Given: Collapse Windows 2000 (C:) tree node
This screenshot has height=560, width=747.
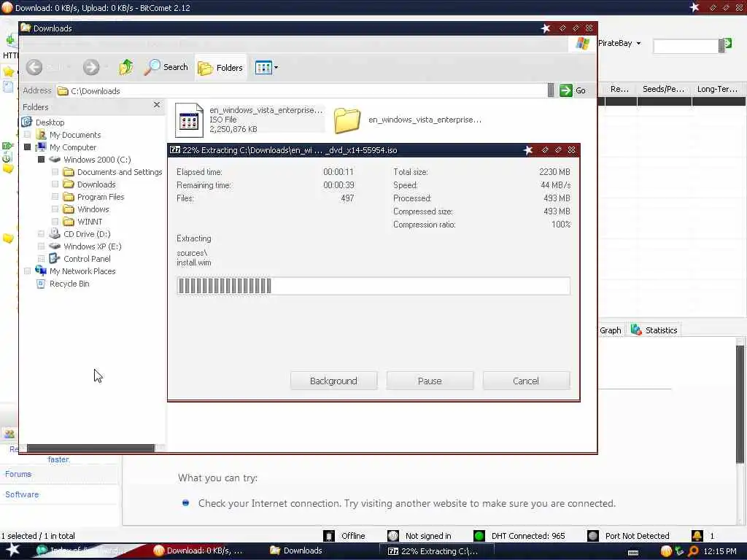Looking at the screenshot, I should coord(42,160).
